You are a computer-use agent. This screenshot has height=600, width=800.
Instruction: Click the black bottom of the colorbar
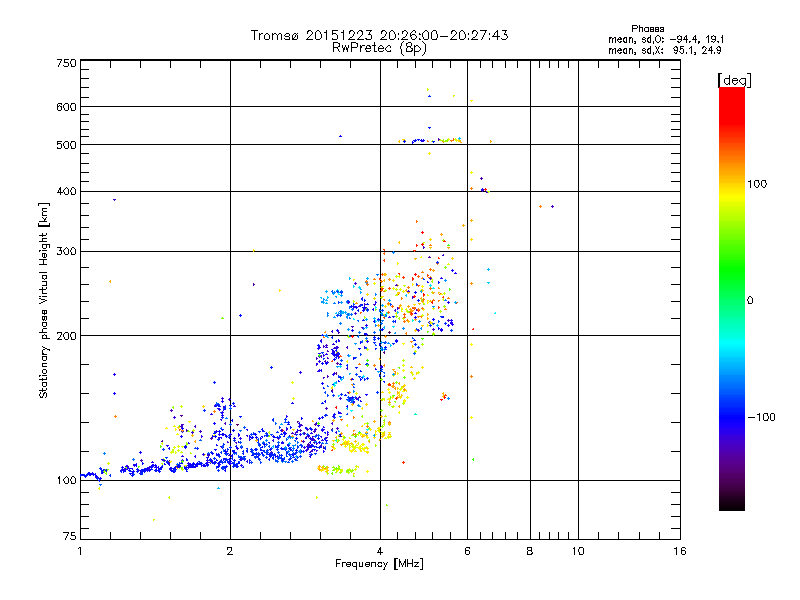[732, 503]
